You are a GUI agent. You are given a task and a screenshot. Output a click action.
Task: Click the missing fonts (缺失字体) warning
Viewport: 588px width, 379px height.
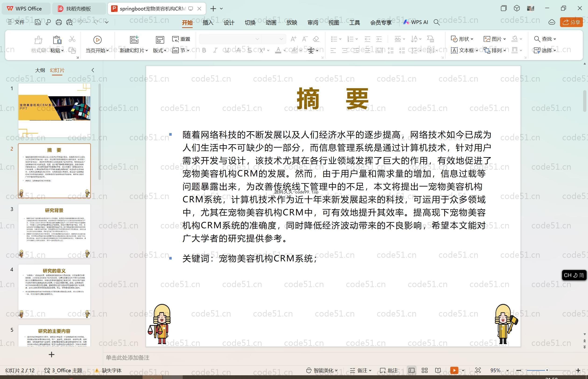108,370
